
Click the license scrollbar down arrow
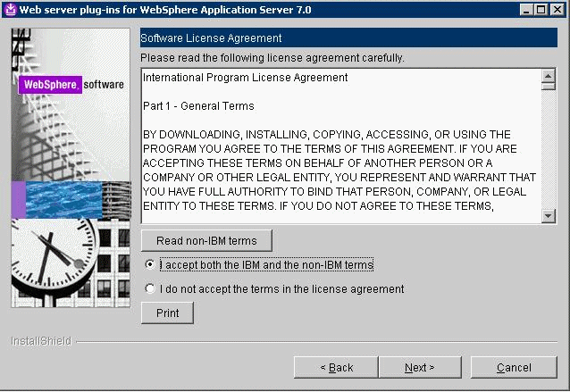point(549,216)
